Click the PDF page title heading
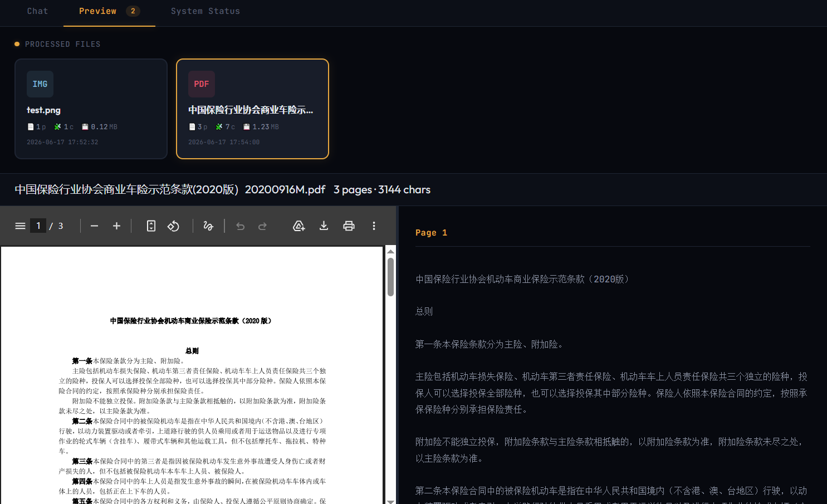Screen dimensions: 827x504 [191, 321]
